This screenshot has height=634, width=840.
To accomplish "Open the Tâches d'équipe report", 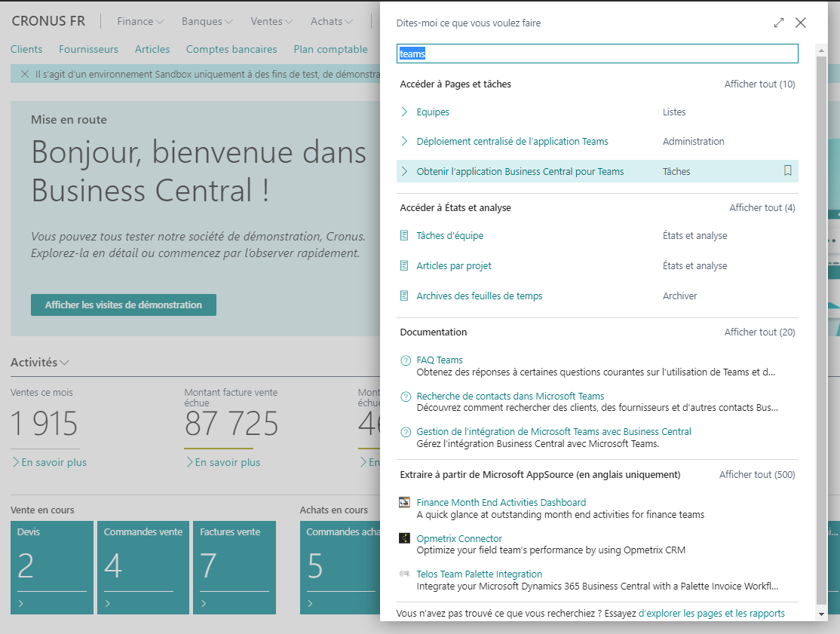I will 450,236.
